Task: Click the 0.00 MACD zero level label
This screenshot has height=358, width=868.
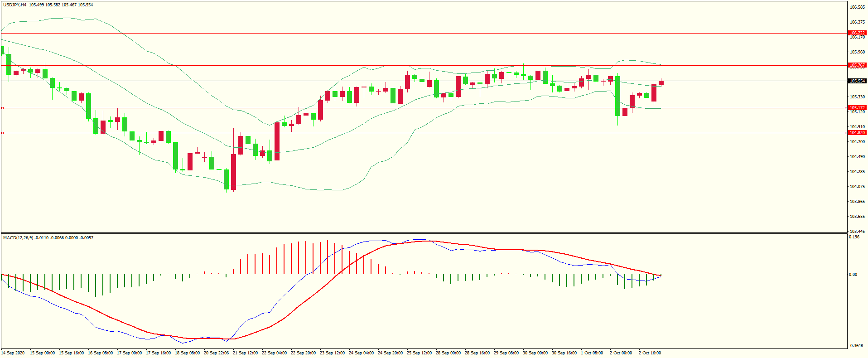Action: [x=853, y=275]
